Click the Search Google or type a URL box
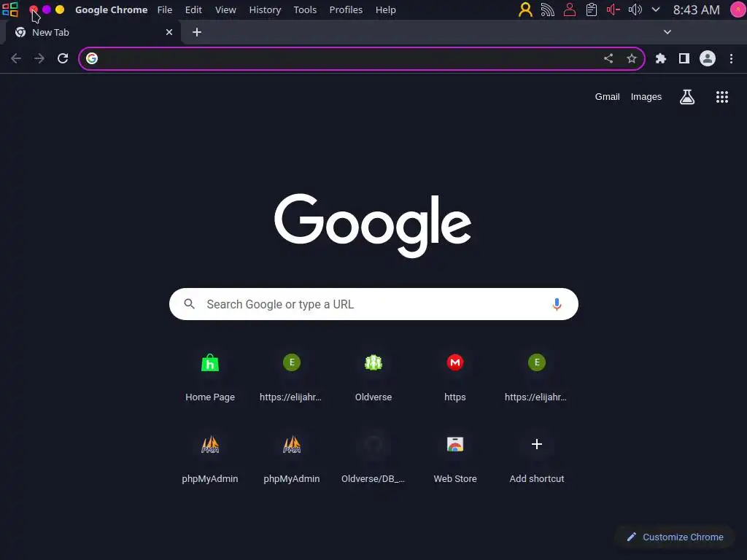Viewport: 747px width, 560px height. 373,304
